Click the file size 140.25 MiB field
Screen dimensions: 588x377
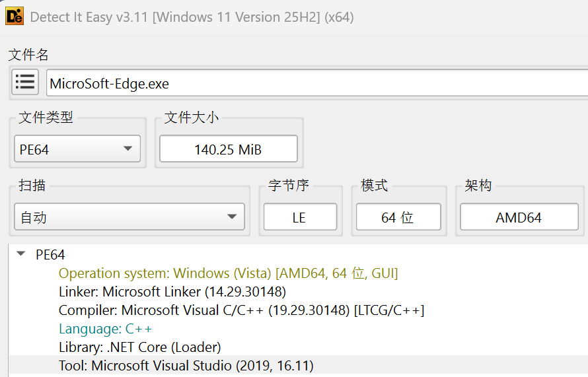coord(228,149)
